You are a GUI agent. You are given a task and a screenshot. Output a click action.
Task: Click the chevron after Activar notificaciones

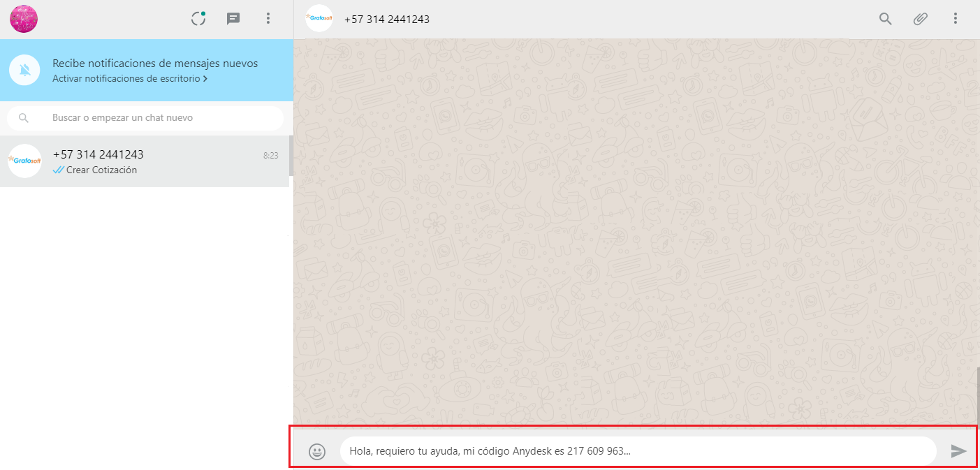click(205, 79)
